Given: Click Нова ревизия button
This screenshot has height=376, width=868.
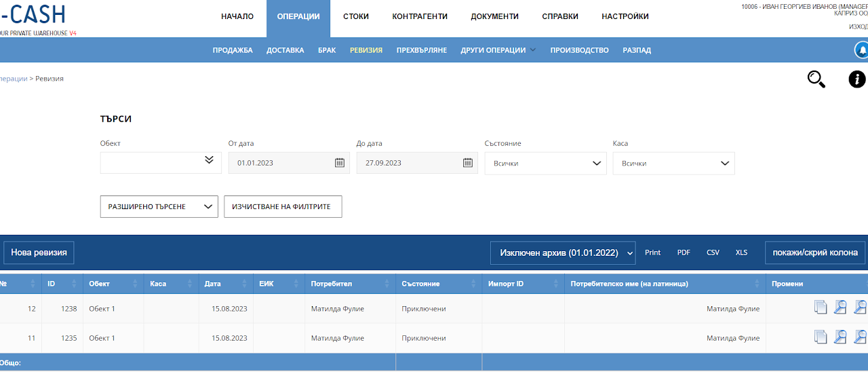Looking at the screenshot, I should pos(39,252).
